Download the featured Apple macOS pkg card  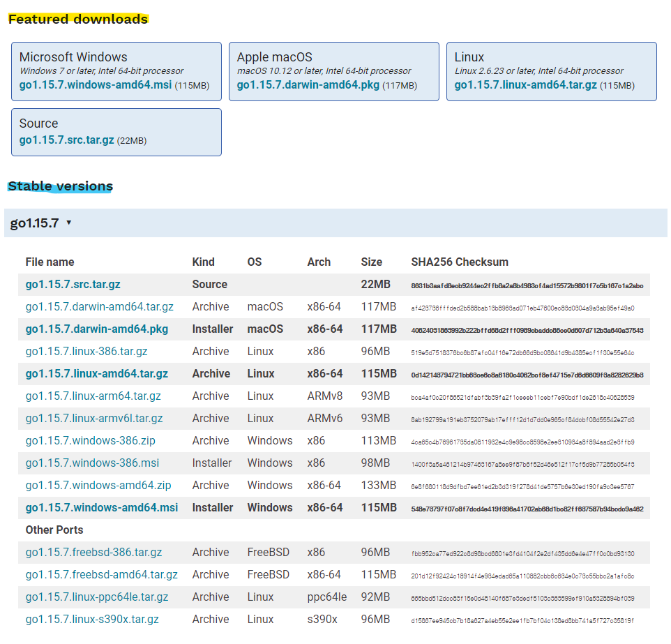click(x=334, y=71)
